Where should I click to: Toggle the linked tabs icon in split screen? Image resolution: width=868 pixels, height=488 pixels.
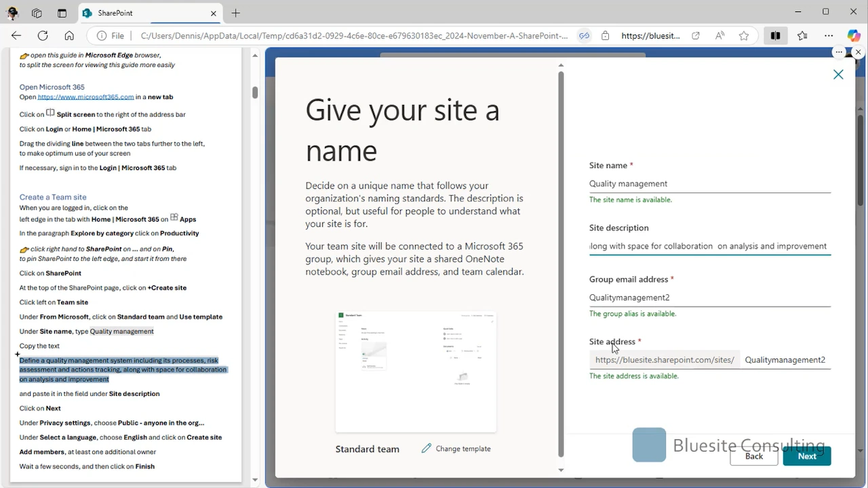tap(584, 36)
